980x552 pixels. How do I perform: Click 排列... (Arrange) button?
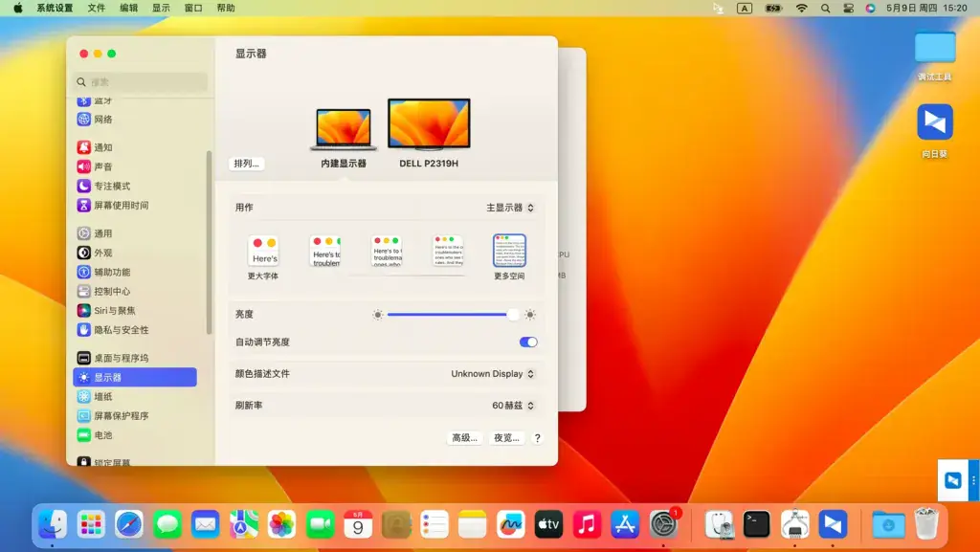246,164
